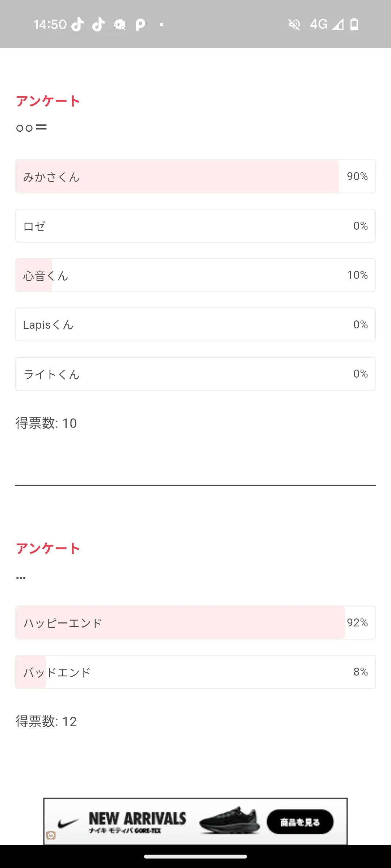Select the Lapisくん poll option
The height and width of the screenshot is (868, 391).
click(195, 325)
